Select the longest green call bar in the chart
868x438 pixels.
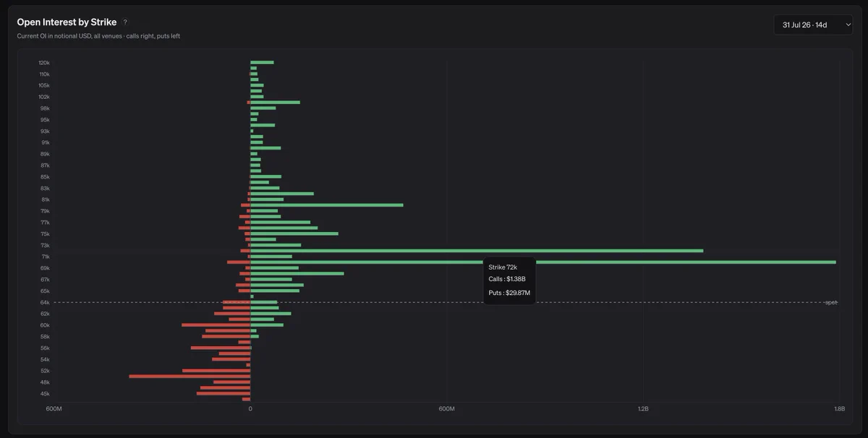[x=543, y=262]
